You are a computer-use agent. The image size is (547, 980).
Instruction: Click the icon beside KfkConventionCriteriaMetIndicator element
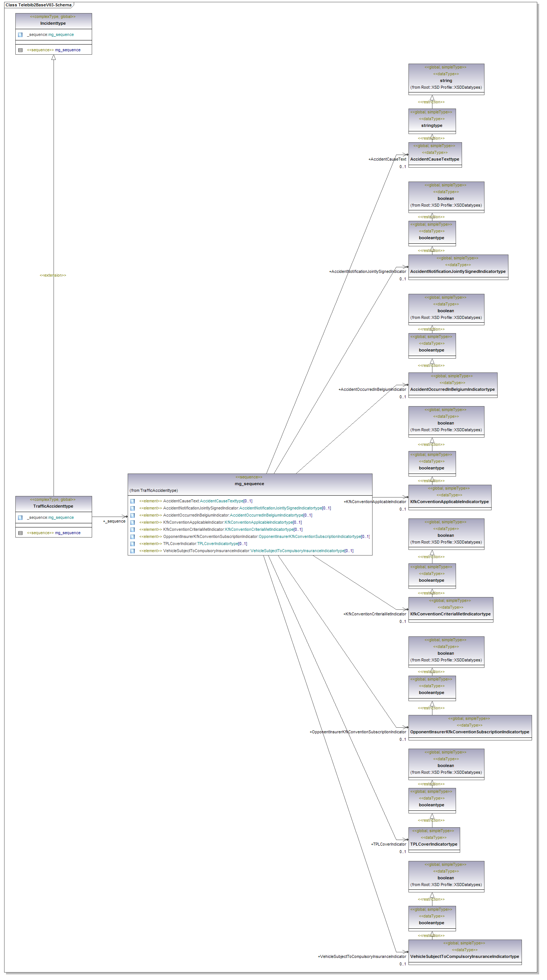point(133,530)
